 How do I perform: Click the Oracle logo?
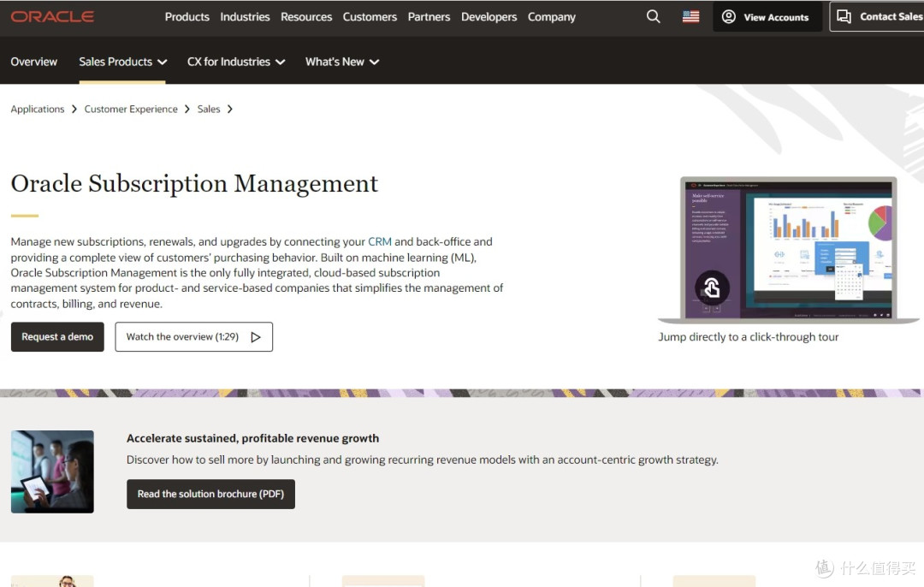52,16
